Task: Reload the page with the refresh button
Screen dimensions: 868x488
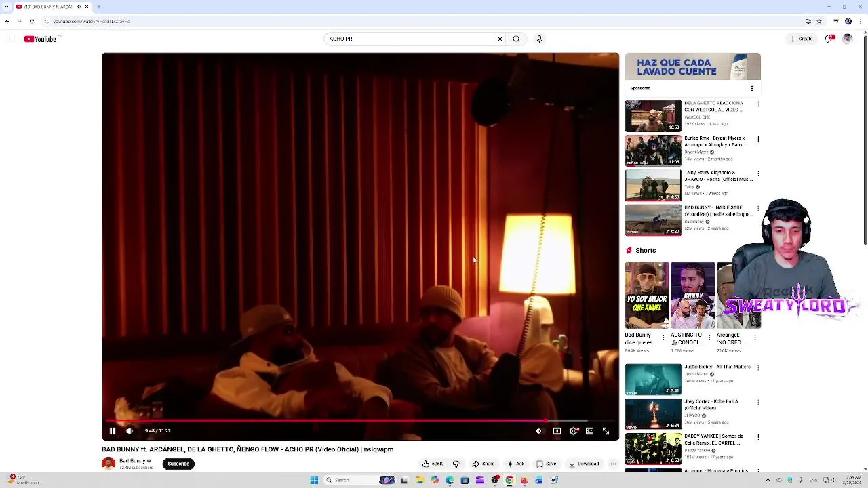Action: point(31,21)
